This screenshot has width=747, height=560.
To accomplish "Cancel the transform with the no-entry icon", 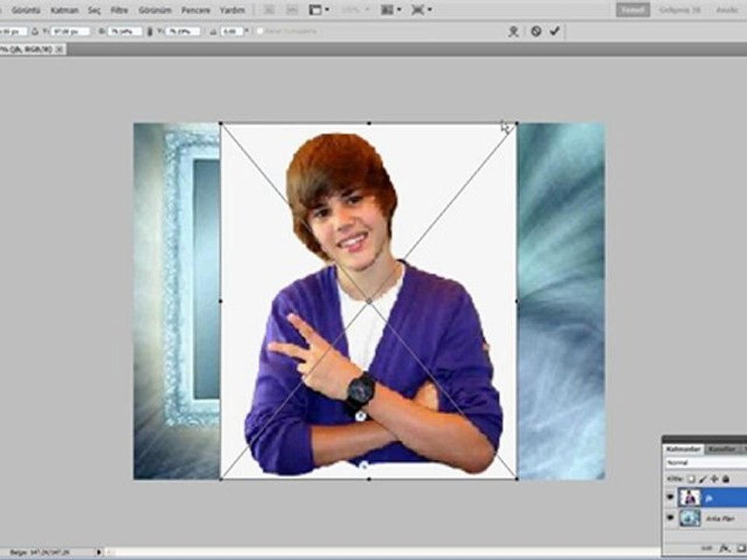I will [536, 31].
